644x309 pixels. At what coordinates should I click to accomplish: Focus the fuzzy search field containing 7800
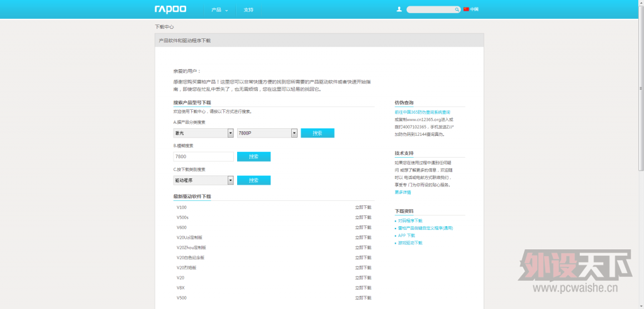[x=204, y=157]
